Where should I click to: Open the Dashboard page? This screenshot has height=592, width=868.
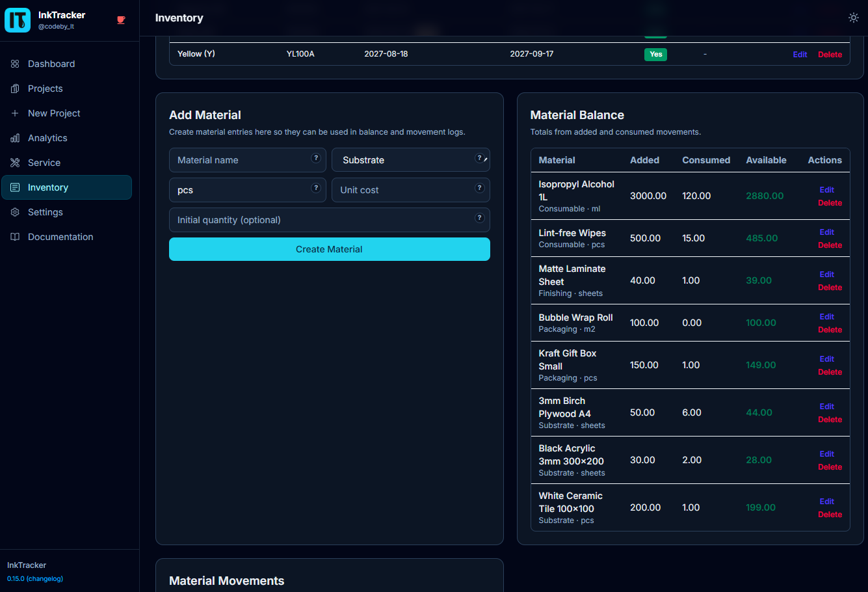coord(66,64)
